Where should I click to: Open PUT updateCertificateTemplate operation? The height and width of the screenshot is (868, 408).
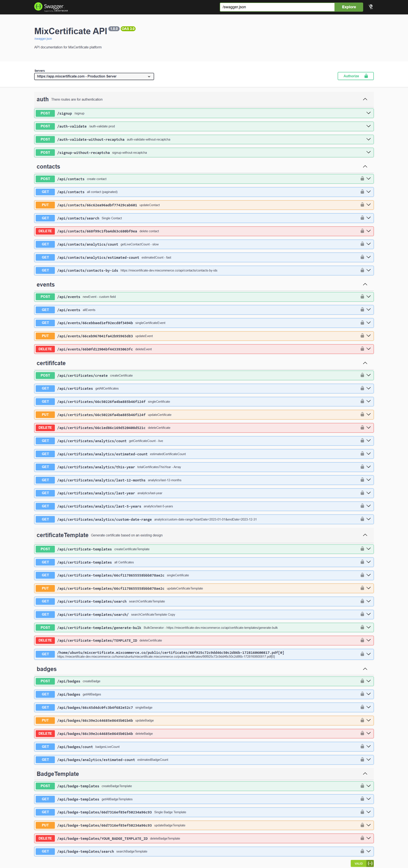204,588
